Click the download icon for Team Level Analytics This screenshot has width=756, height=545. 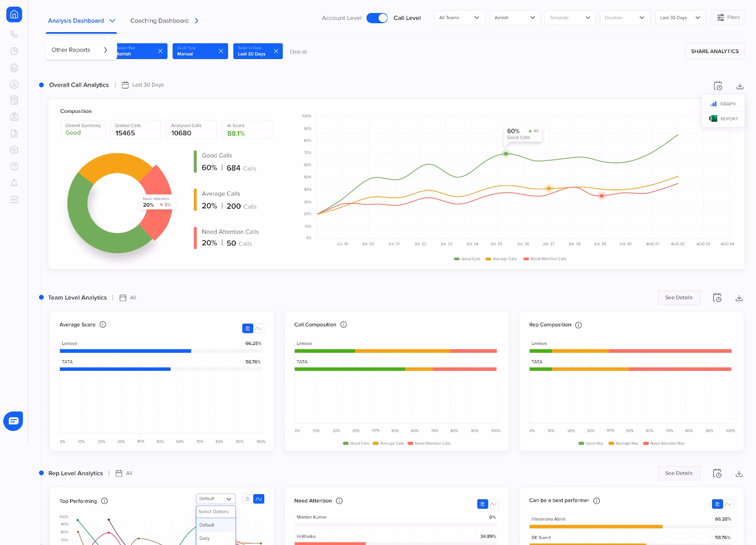pos(739,298)
